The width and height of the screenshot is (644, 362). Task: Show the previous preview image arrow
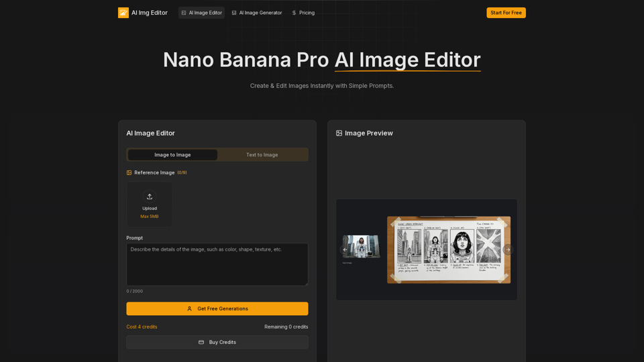(345, 249)
